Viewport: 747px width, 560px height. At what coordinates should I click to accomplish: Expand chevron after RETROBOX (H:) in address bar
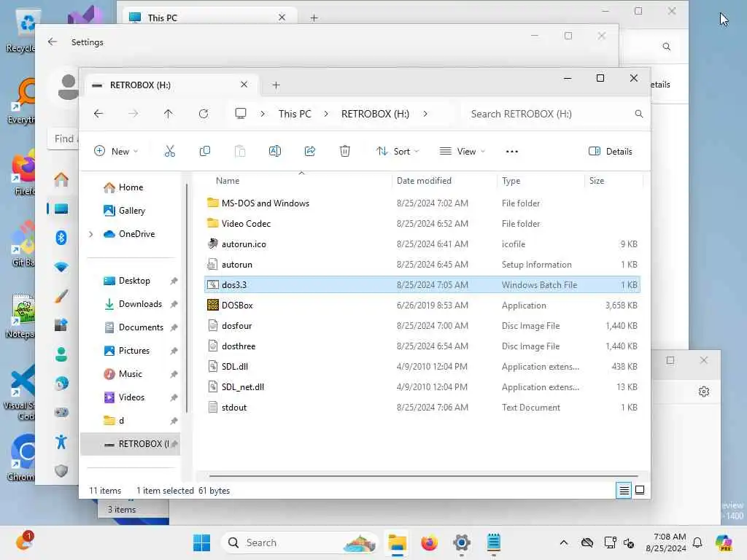pos(425,114)
